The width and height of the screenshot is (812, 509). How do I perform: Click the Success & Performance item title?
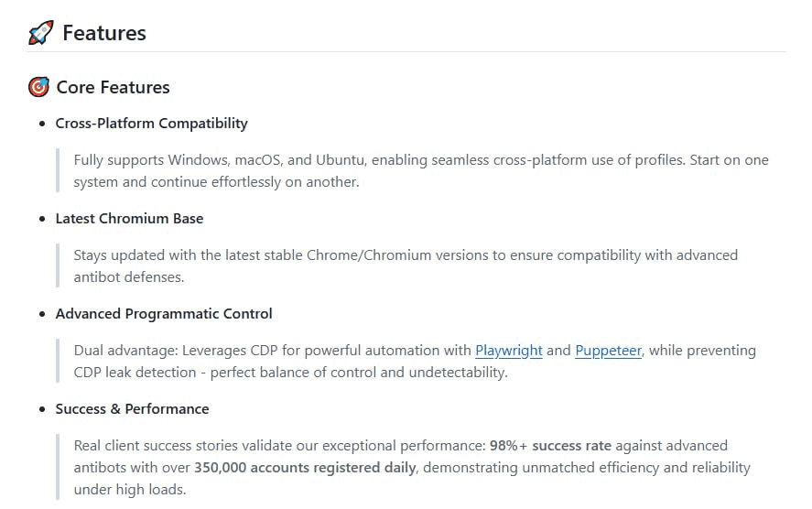132,409
